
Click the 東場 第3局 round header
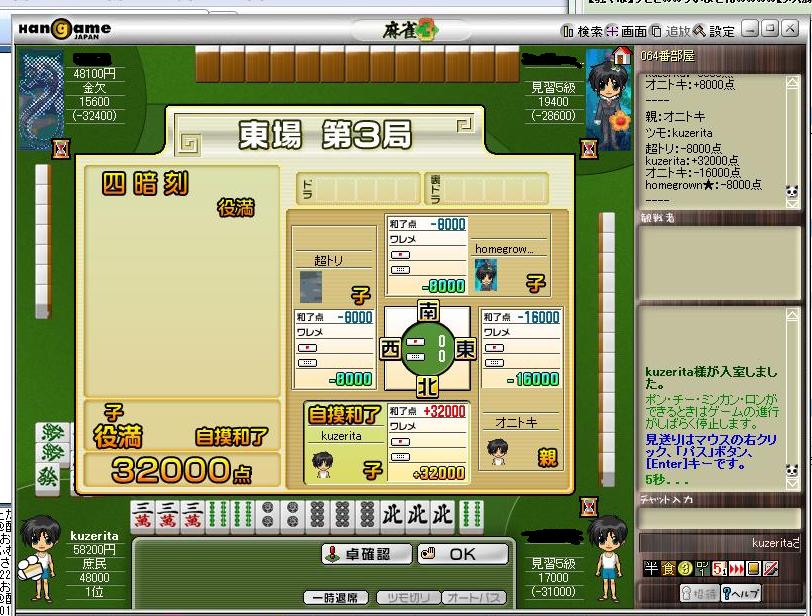click(325, 135)
